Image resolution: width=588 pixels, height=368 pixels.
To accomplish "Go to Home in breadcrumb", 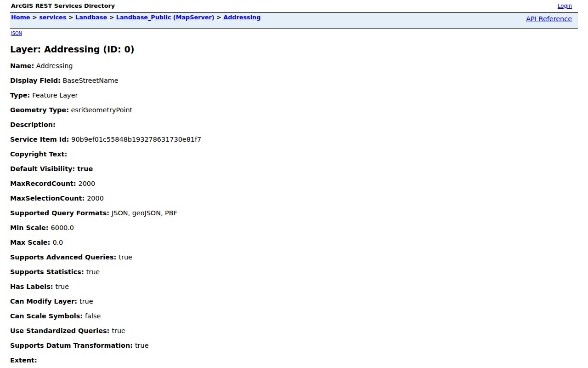I will pos(20,17).
